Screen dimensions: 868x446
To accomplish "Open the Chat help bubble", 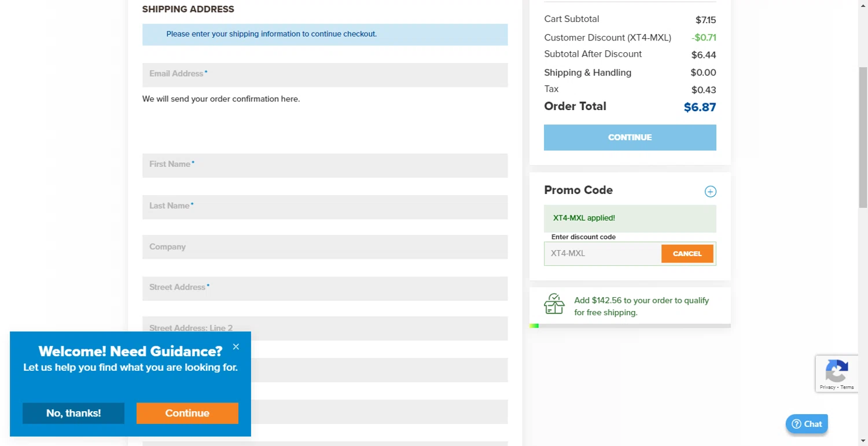I will pos(807,424).
